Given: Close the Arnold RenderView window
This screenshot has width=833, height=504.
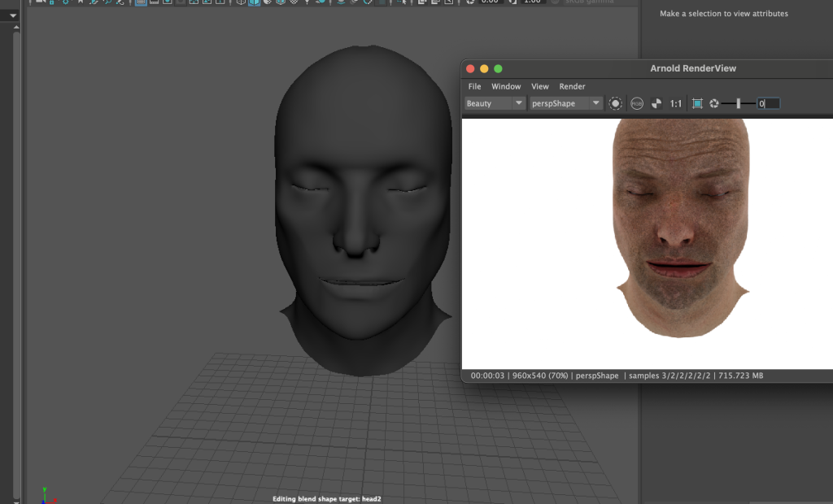Looking at the screenshot, I should pos(470,69).
